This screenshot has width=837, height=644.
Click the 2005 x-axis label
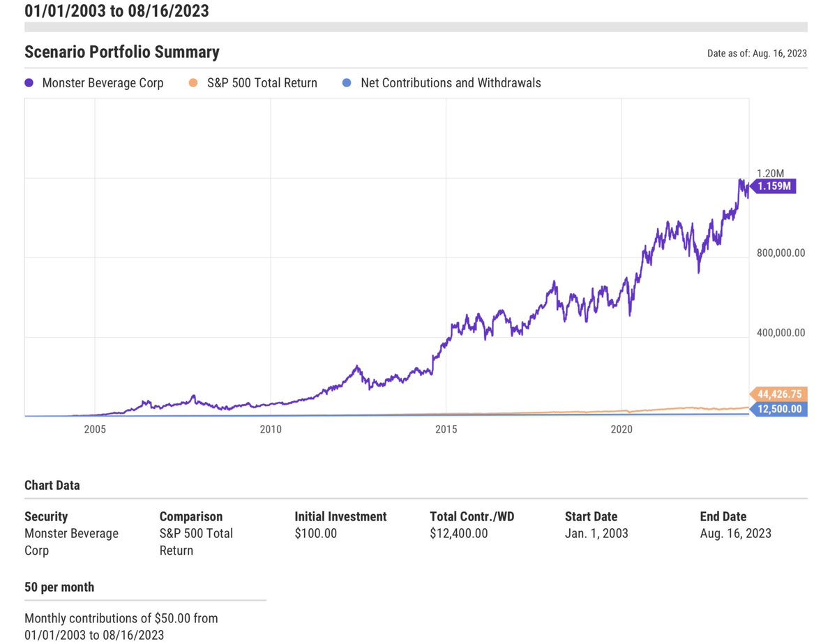coord(94,429)
